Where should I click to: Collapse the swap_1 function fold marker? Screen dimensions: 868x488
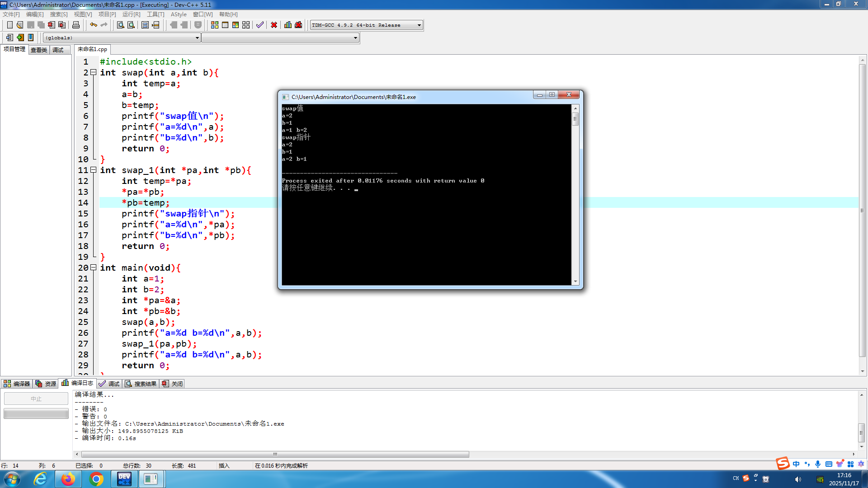94,170
